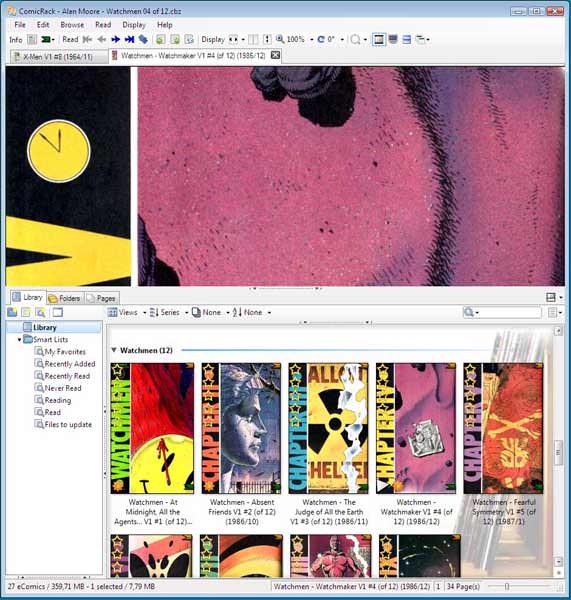Open the workspace layout icon menu
This screenshot has width=571, height=600.
[421, 39]
